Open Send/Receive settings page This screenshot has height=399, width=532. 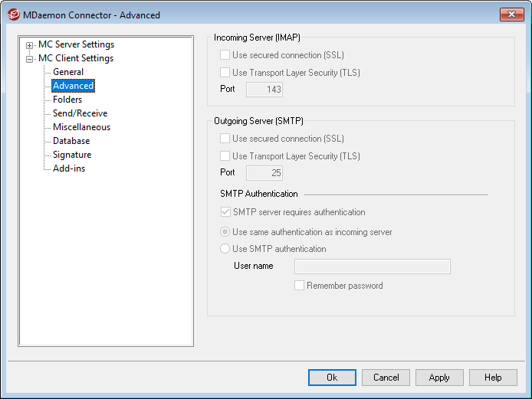point(80,113)
